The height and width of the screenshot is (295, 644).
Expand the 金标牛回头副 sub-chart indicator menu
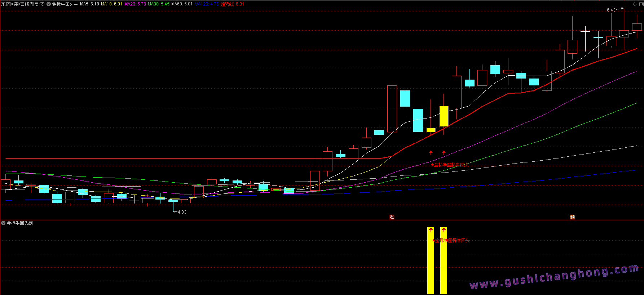pos(3,223)
